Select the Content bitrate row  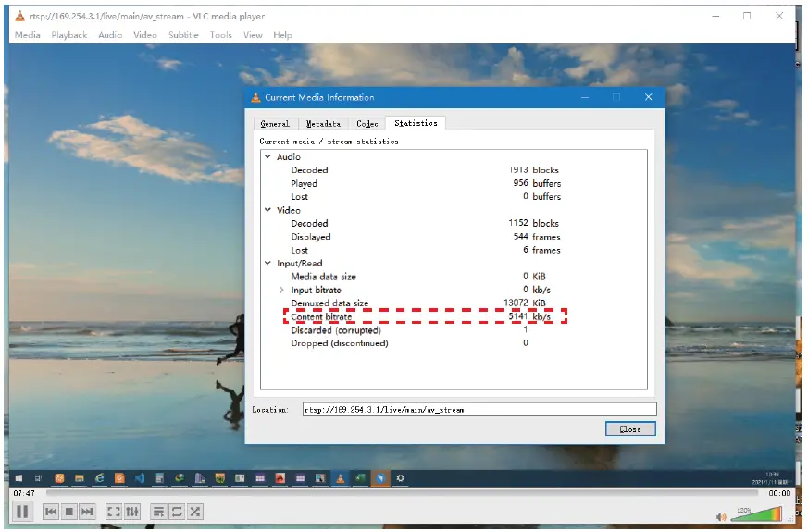click(454, 316)
